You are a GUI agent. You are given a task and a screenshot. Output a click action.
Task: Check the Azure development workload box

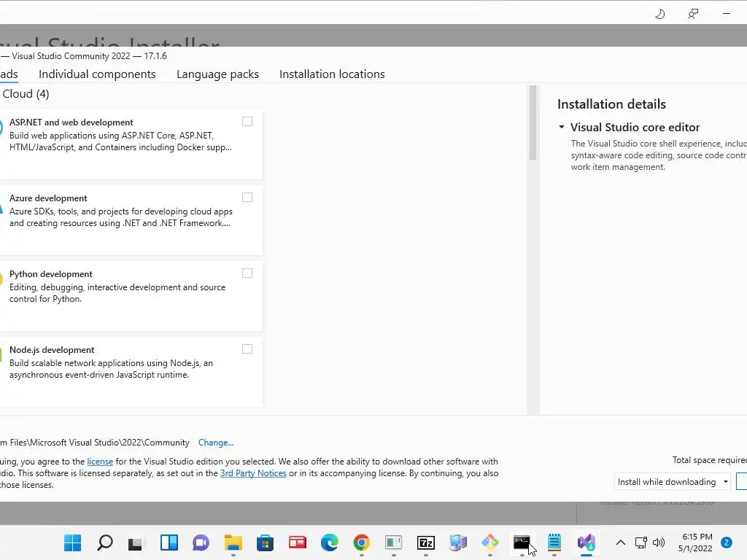point(247,197)
